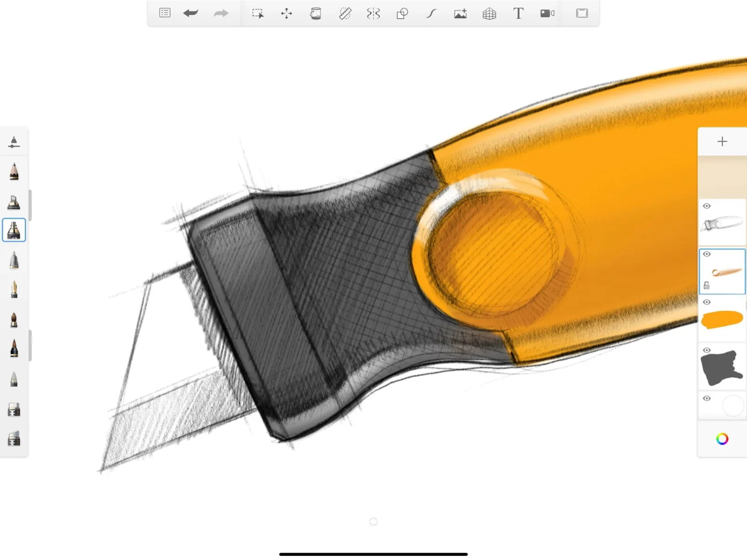Hide the orange fill layer

[x=707, y=302]
